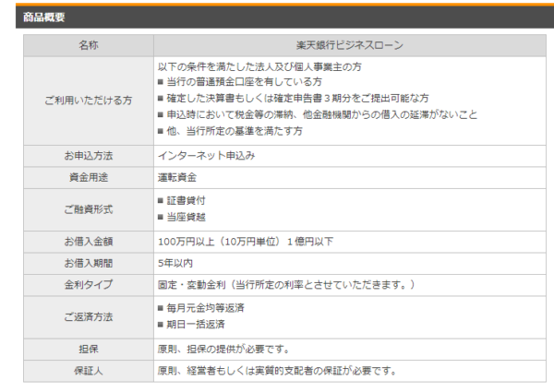Viewport: 554px width, 392px height.
Task: Select the 原則、担保の提供が必要です text
Action: coord(223,350)
